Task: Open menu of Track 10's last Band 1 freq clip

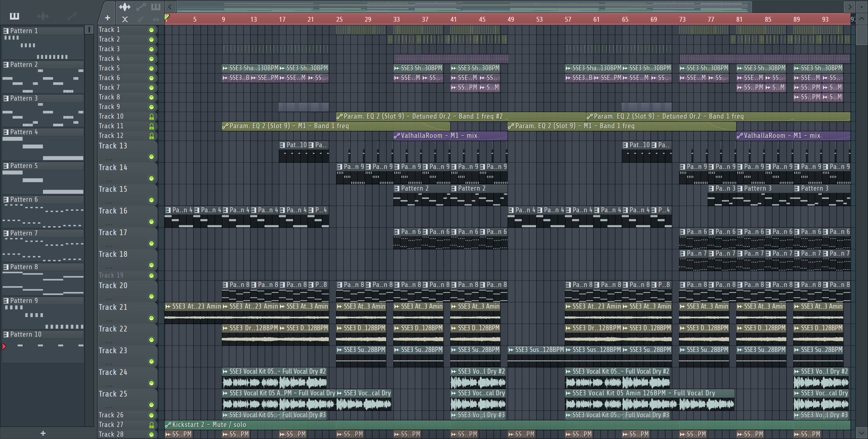Action: [x=590, y=117]
